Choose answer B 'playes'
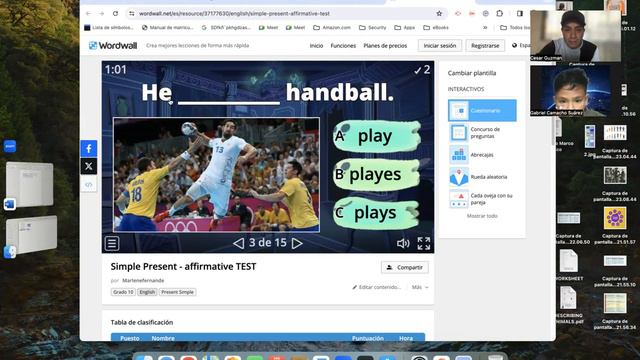The width and height of the screenshot is (640, 360). [376, 174]
